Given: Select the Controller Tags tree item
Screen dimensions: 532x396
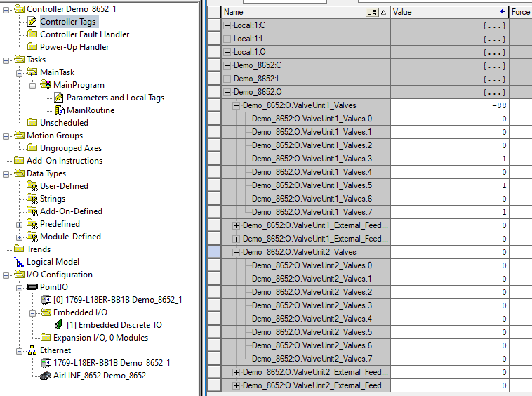Looking at the screenshot, I should click(67, 22).
